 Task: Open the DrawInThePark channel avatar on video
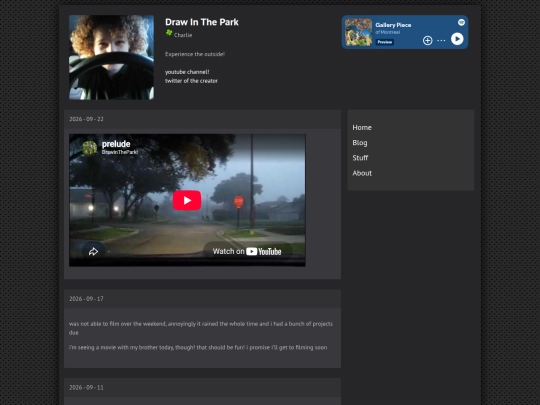pyautogui.click(x=90, y=148)
